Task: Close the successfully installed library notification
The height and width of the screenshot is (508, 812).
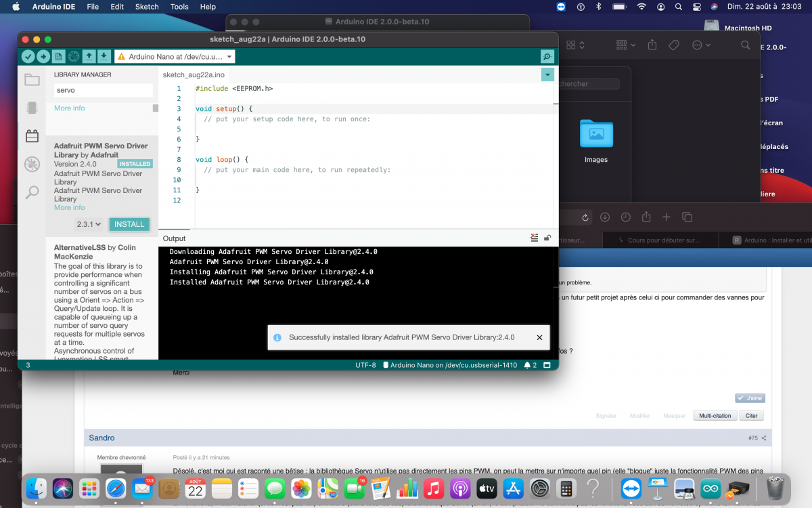Action: [x=539, y=337]
